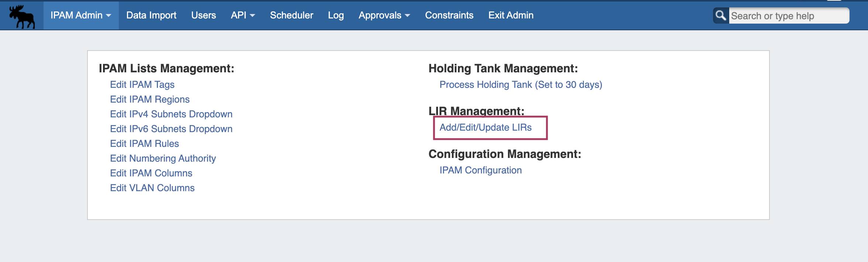Screen dimensions: 868x262
Task: Click the Add/Edit/Update LIRs link
Action: [485, 127]
